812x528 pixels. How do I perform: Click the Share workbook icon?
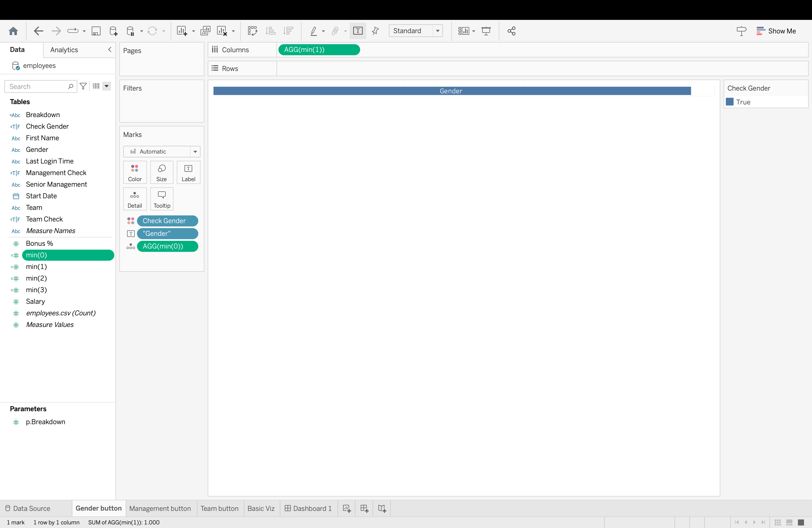[511, 31]
